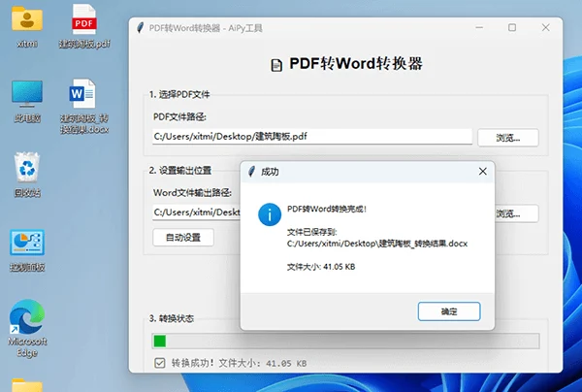Focus the Word文件输出路径 input field
Screen dimensions: 582x392
point(195,212)
